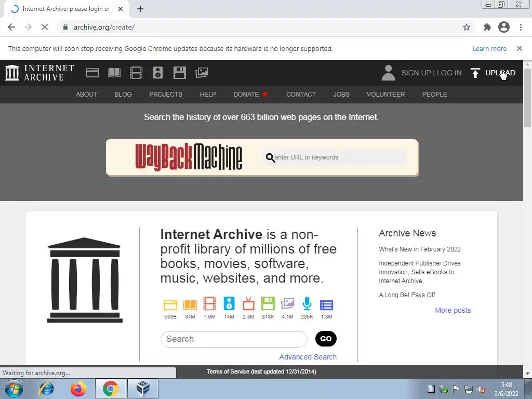Go back to previous page
Image resolution: width=532 pixels, height=399 pixels.
11,27
